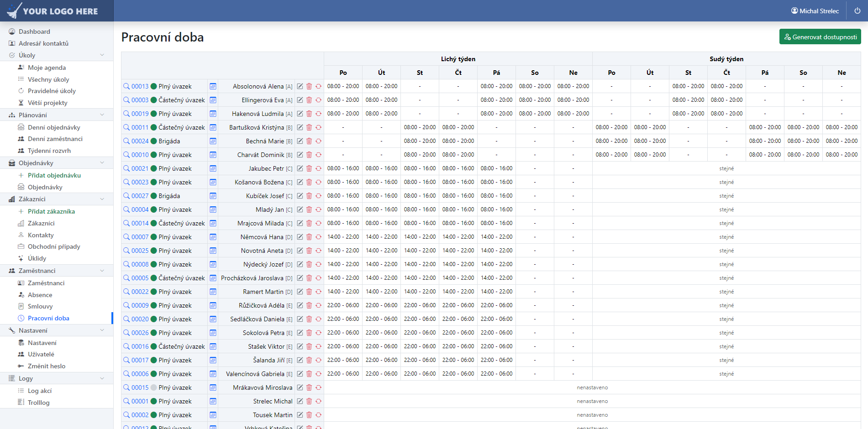Click Generovat dostupnosti button
Viewport: 868px width, 429px height.
(x=820, y=37)
